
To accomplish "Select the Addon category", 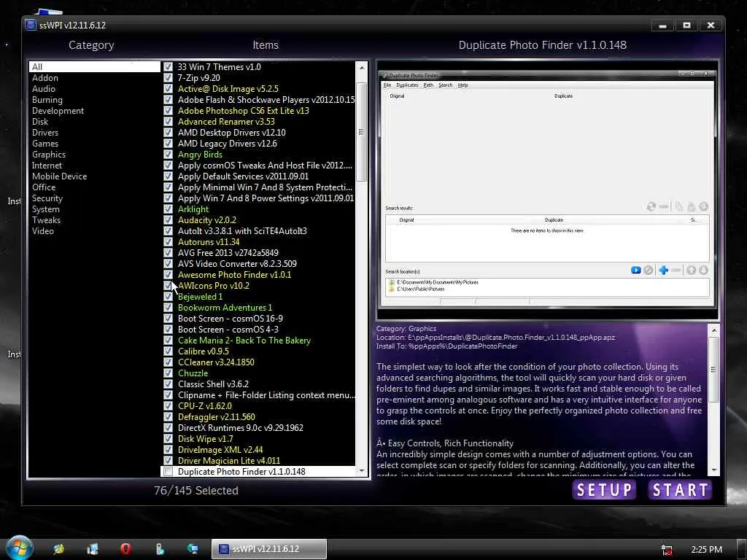I will click(x=45, y=77).
